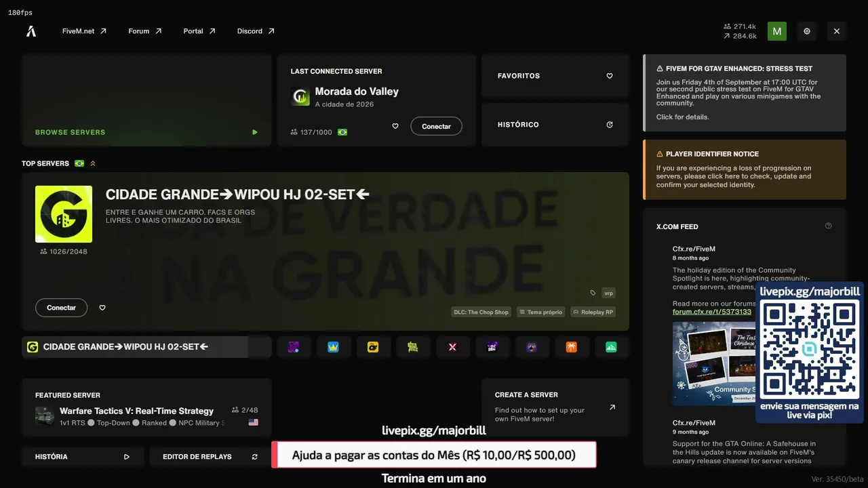Open the Editor de Replays
This screenshot has height=488, width=868.
pyautogui.click(x=210, y=457)
